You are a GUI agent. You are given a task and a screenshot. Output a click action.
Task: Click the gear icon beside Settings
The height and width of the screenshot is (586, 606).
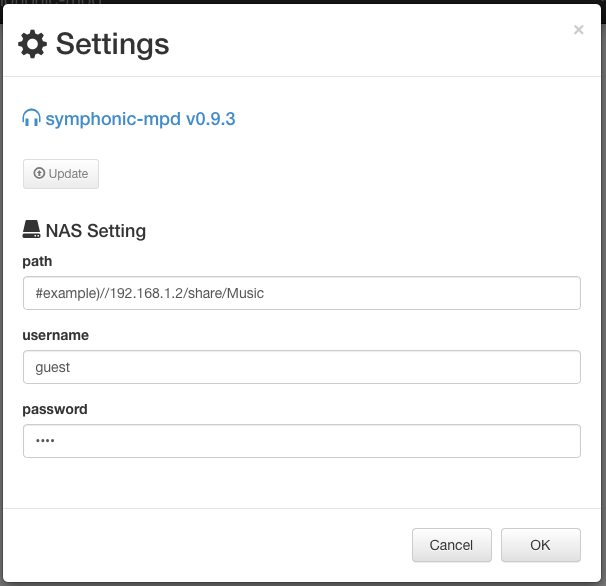[33, 44]
